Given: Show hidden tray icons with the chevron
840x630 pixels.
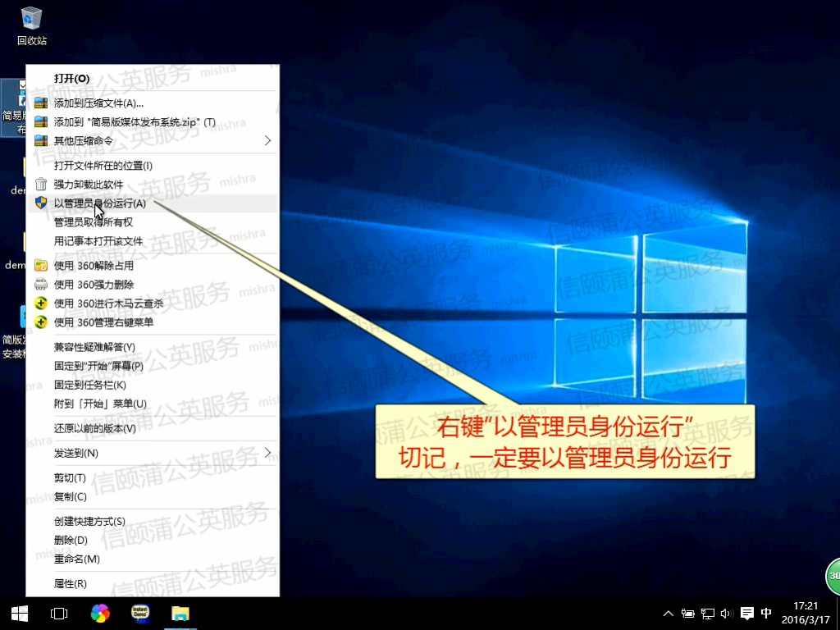Looking at the screenshot, I should tap(669, 614).
